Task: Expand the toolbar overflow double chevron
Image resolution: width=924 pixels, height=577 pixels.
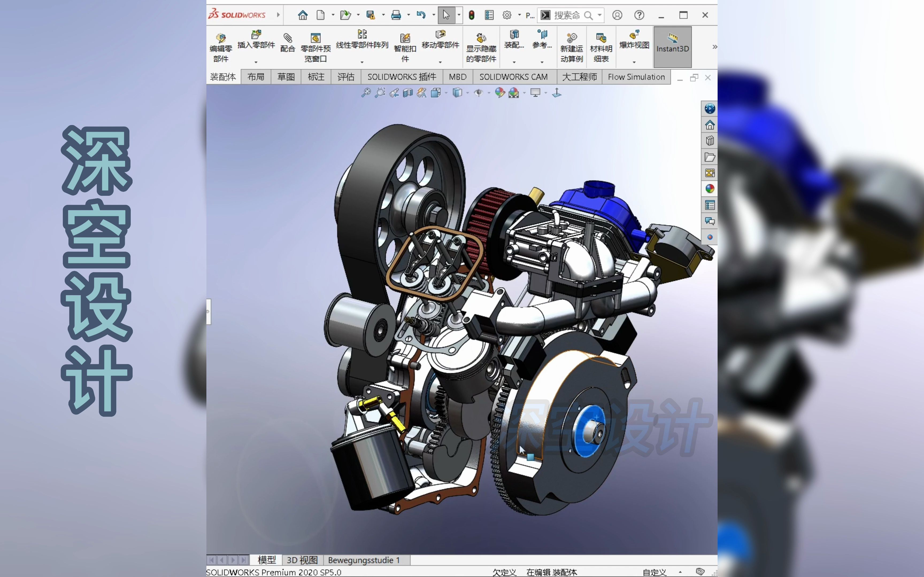Action: coord(714,46)
